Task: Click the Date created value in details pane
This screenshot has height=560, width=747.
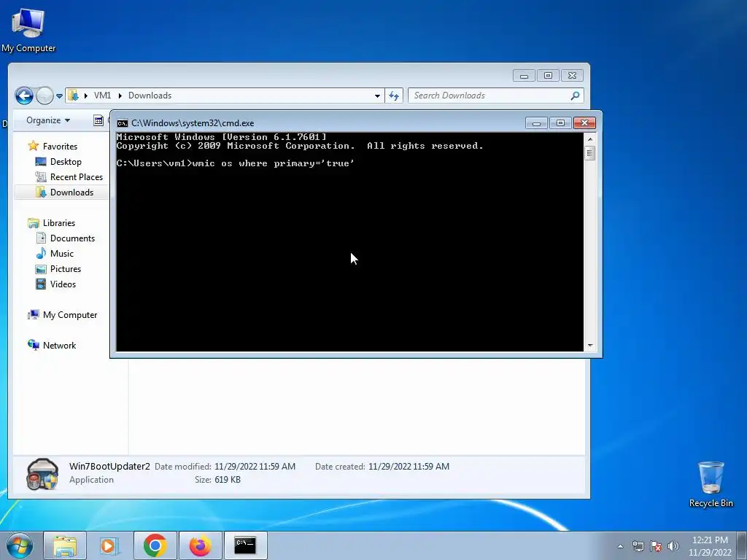Action: click(x=409, y=467)
